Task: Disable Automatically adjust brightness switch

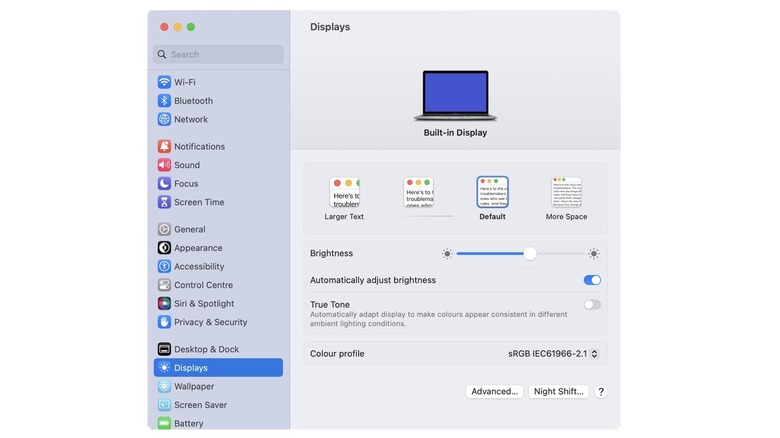Action: coord(592,280)
